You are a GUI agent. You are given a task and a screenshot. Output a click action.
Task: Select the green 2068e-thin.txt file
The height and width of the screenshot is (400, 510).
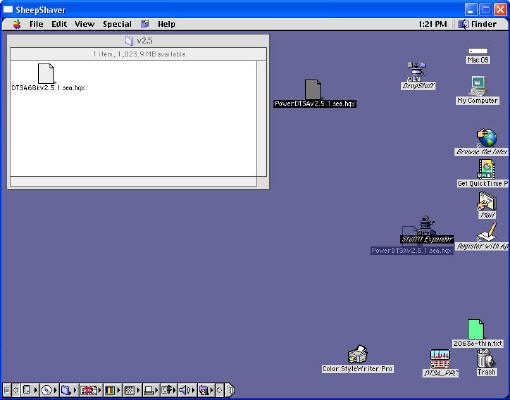click(476, 329)
